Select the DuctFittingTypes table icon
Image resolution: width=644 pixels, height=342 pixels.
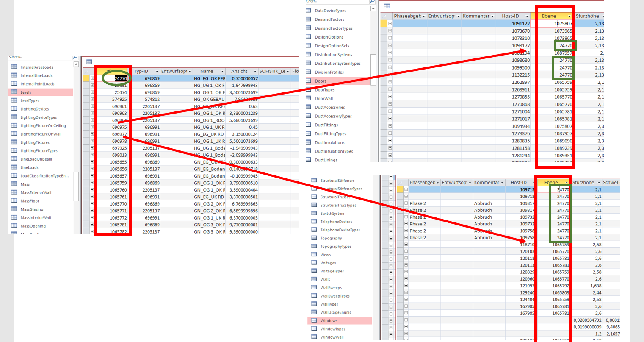click(309, 133)
